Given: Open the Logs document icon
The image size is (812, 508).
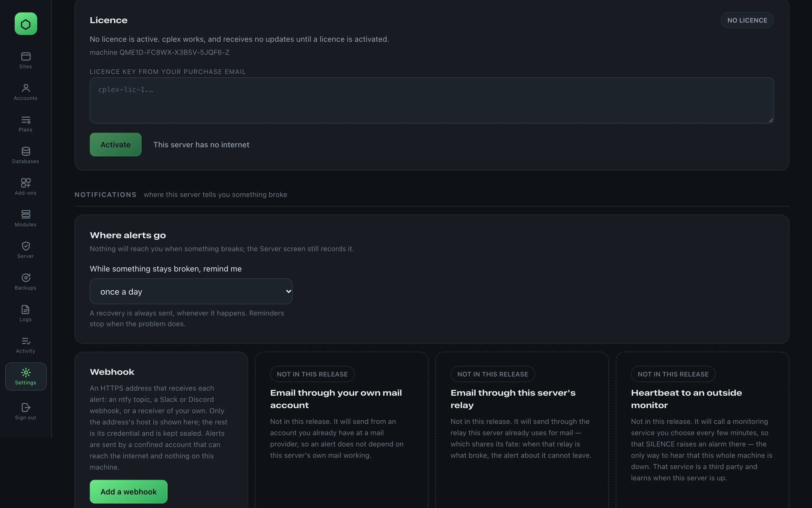Looking at the screenshot, I should point(26,309).
